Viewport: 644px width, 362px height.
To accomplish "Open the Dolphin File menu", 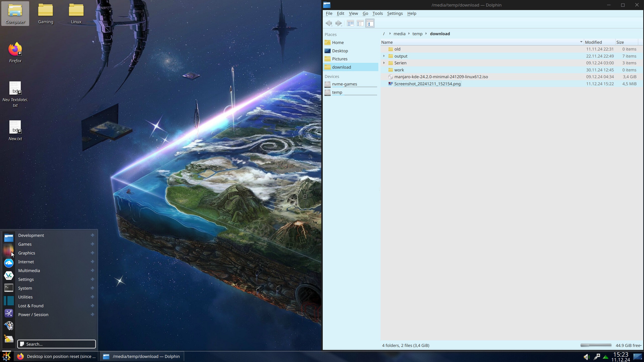I will click(x=329, y=13).
